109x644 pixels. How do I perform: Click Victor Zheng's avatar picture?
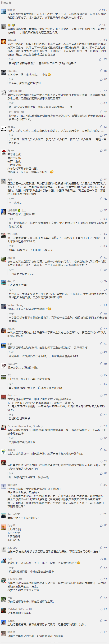[x=4, y=307]
